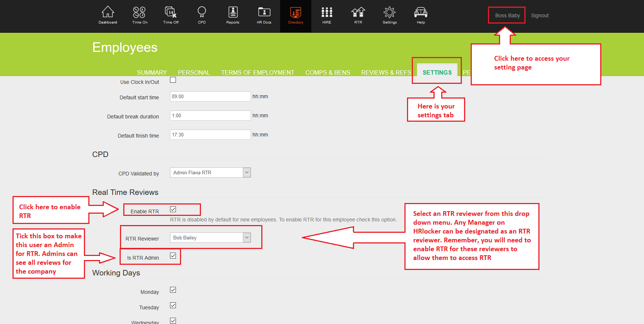Screen dimensions: 644x324
Task: Open the RTR Reviewer dropdown
Action: pos(247,238)
